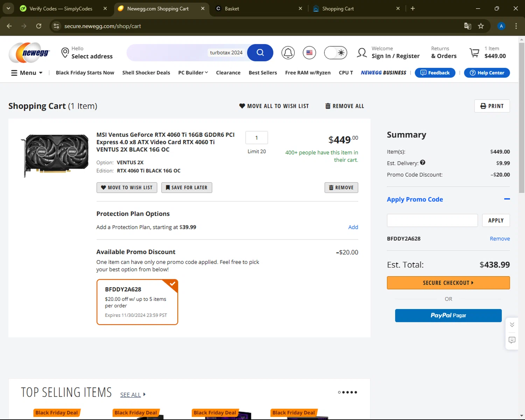Expand the PC Builder dropdown
The image size is (525, 420).
pos(193,73)
